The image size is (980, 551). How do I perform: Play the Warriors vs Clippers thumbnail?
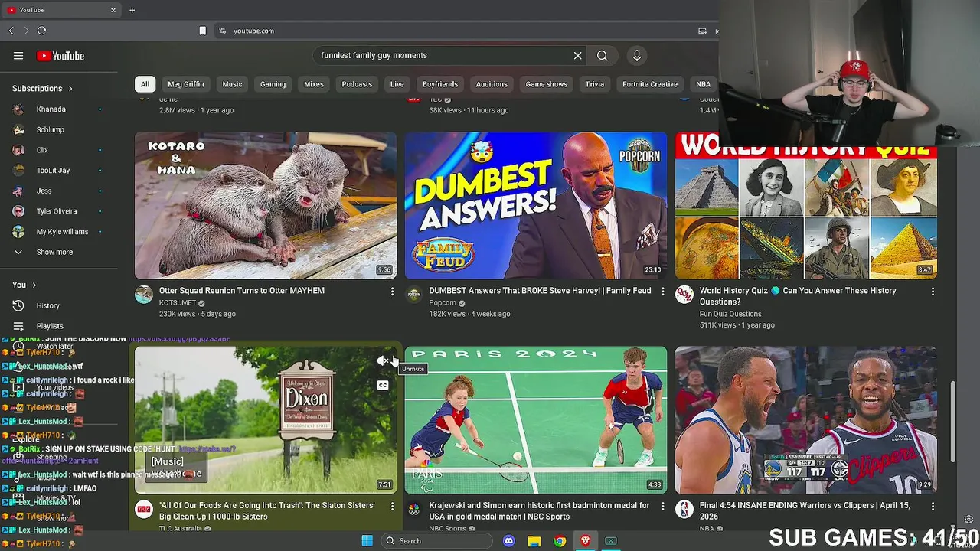coord(805,419)
